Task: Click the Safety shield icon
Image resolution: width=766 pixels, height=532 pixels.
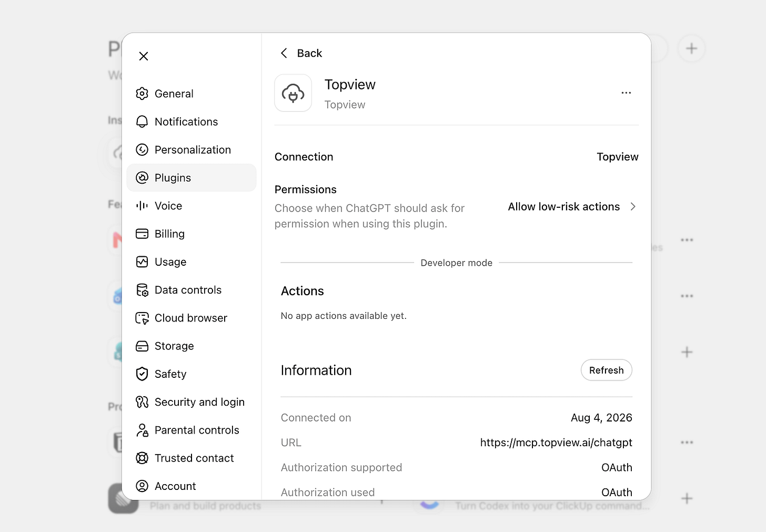Action: point(142,374)
